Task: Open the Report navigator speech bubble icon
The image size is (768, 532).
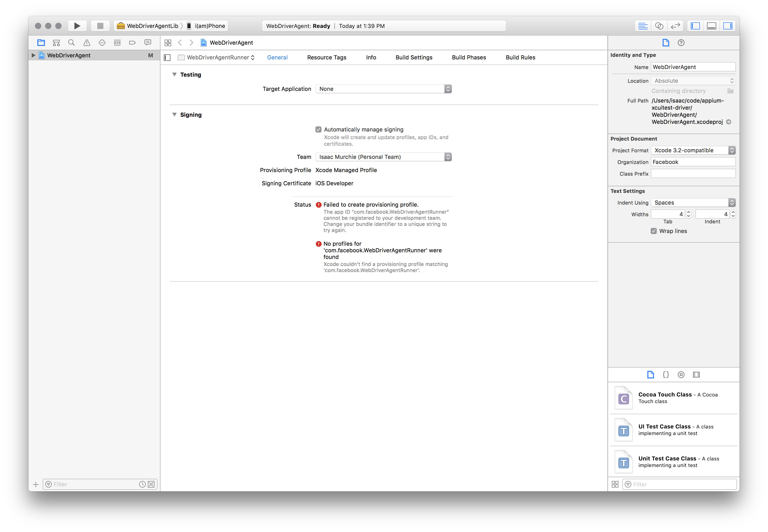Action: click(148, 42)
